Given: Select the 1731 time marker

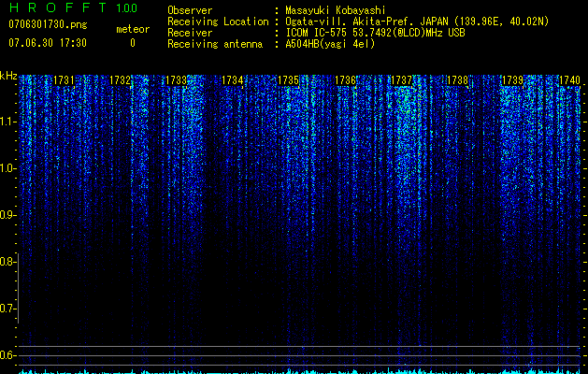Looking at the screenshot, I should click(x=64, y=80).
